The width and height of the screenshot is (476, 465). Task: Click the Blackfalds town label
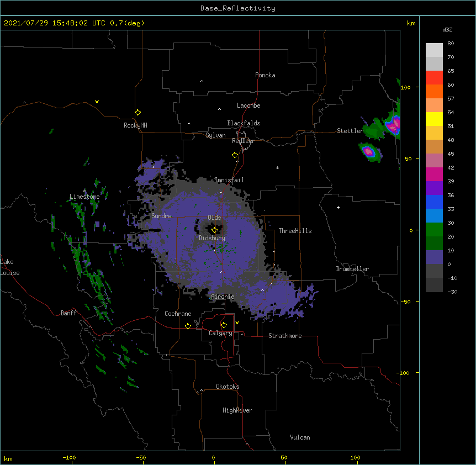pos(244,123)
